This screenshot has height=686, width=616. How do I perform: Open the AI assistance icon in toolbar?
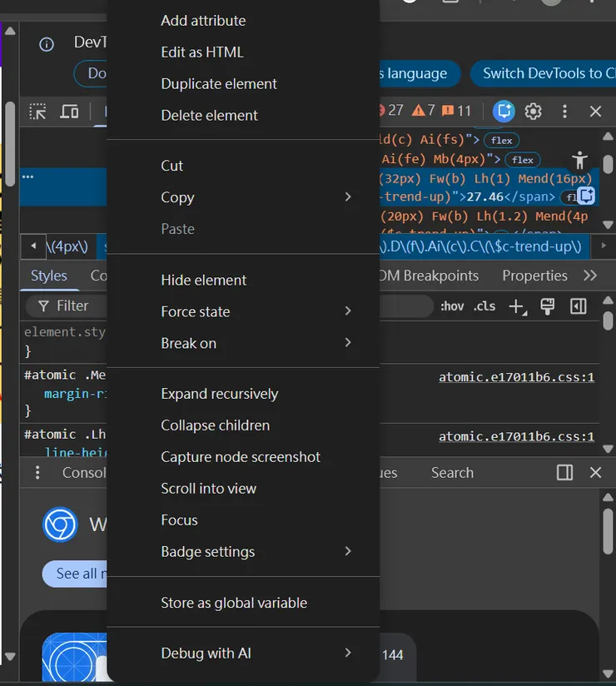point(504,111)
